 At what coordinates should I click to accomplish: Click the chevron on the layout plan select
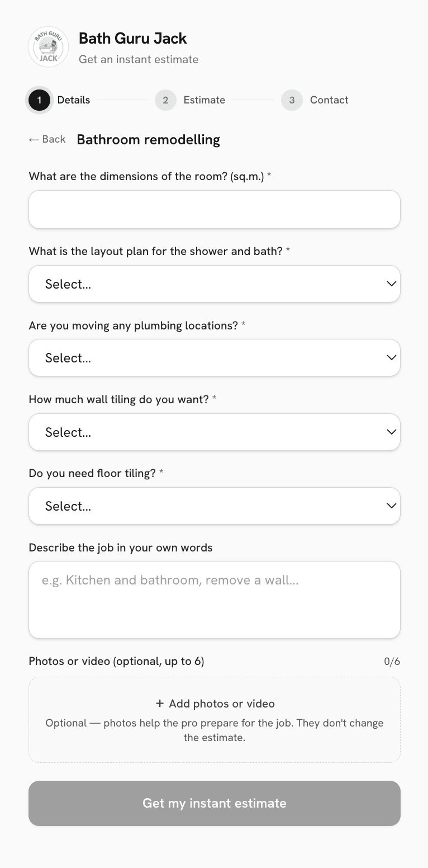392,284
